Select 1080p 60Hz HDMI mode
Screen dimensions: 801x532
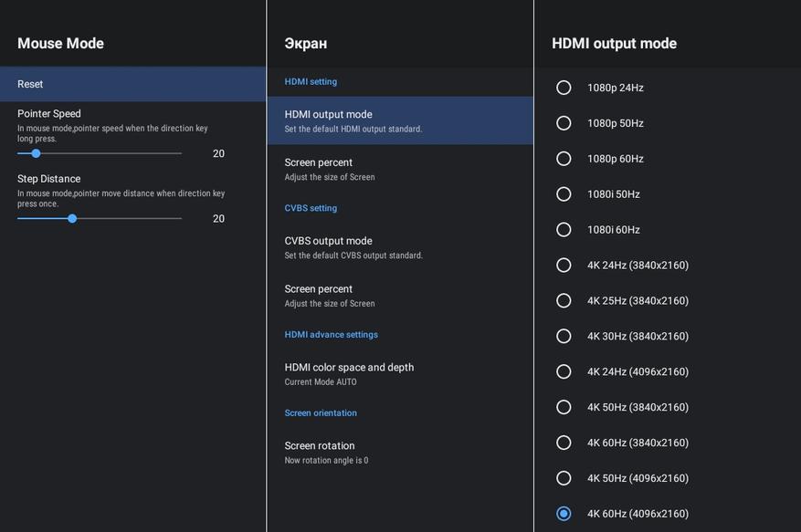(564, 159)
